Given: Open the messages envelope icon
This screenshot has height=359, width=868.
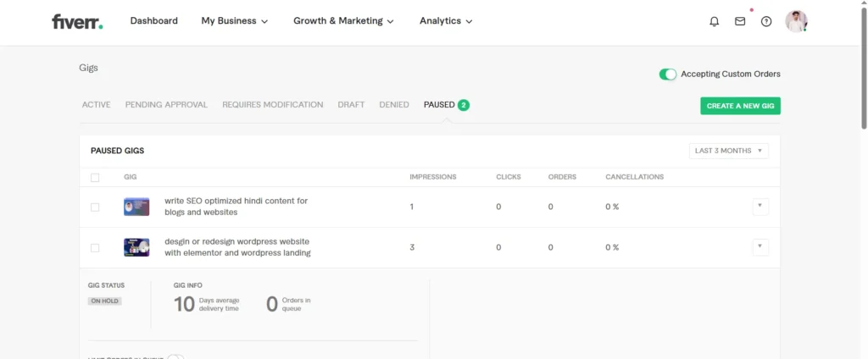Looking at the screenshot, I should (739, 21).
